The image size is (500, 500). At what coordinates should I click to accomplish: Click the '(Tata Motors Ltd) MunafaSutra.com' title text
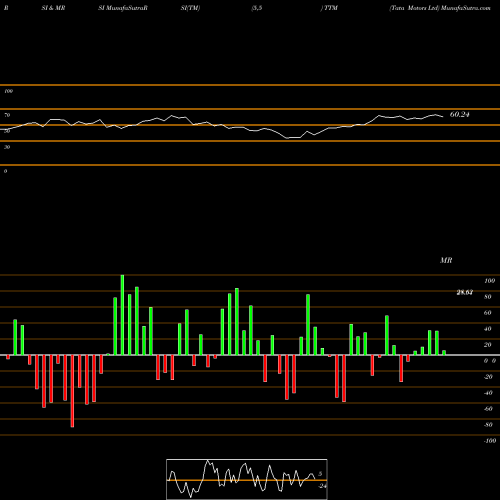(x=440, y=8)
